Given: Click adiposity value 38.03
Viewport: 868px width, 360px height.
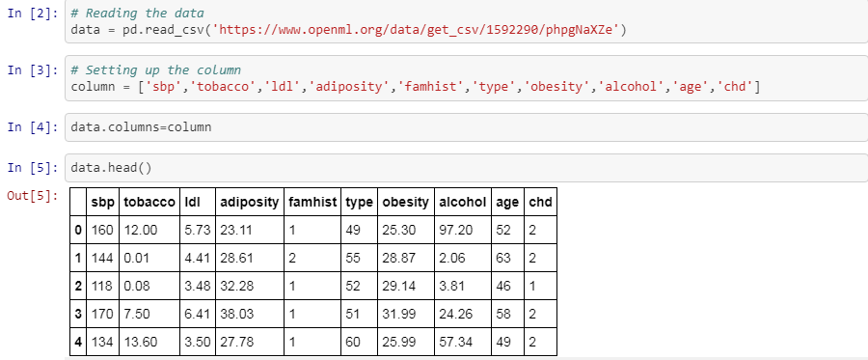Looking at the screenshot, I should pos(237,314).
